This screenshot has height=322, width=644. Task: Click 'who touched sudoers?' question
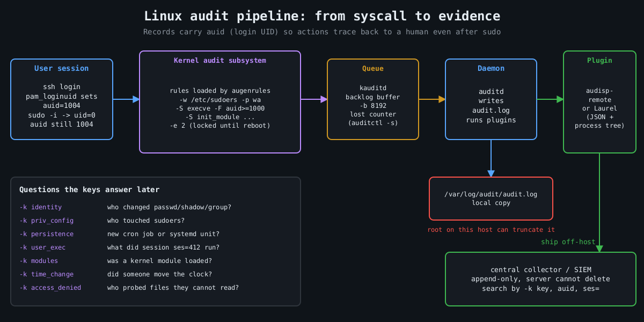click(146, 221)
